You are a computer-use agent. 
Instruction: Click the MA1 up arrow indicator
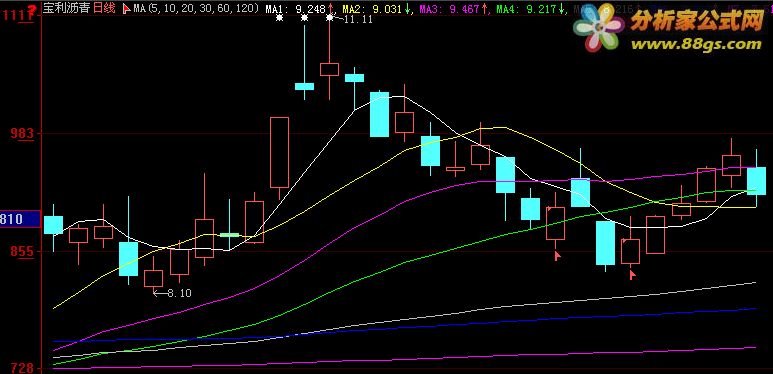[x=331, y=8]
